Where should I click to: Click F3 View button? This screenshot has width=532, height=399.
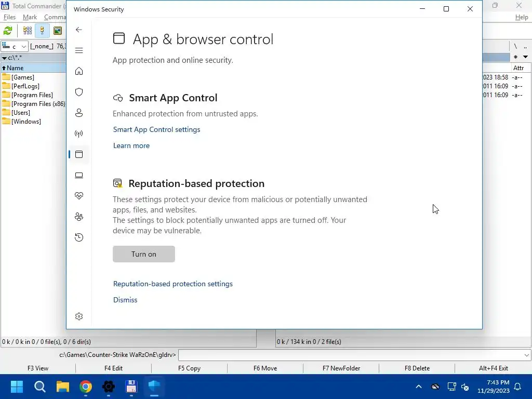(37, 368)
